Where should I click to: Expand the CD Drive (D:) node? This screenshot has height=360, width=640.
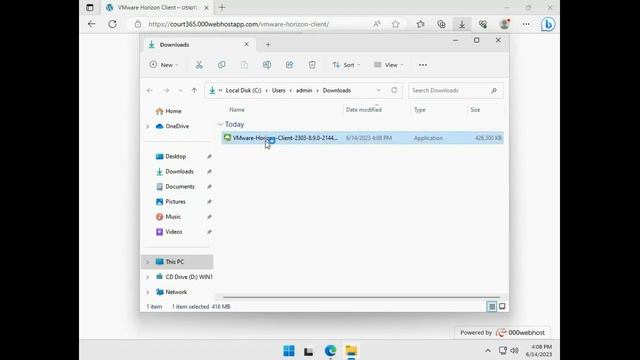[148, 277]
